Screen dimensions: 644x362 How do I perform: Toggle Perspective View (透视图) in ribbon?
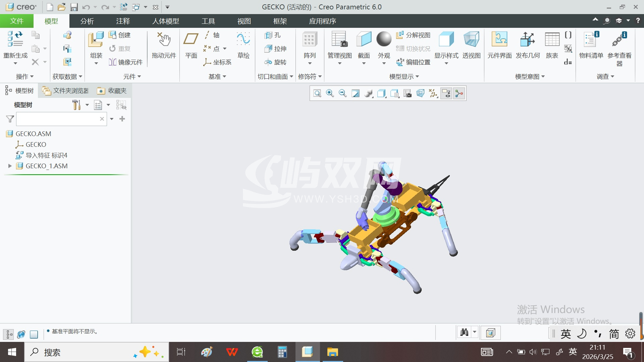coord(471,45)
